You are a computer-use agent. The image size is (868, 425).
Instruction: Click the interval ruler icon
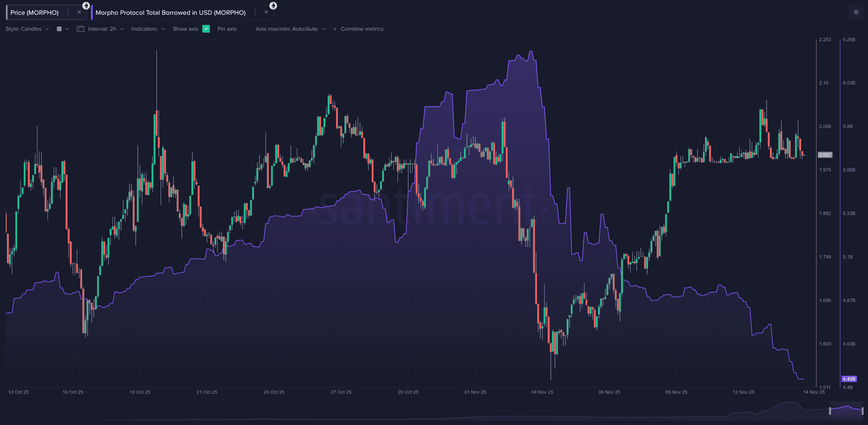[80, 29]
